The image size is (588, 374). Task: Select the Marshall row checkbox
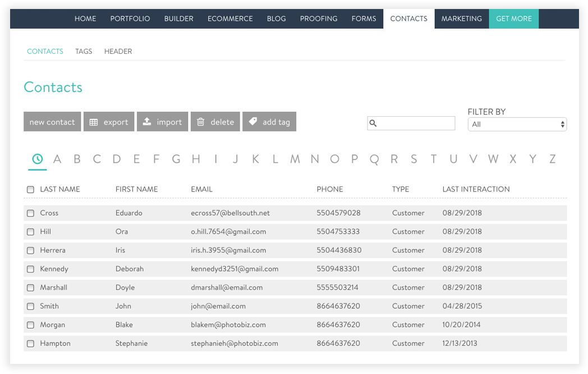(x=30, y=288)
